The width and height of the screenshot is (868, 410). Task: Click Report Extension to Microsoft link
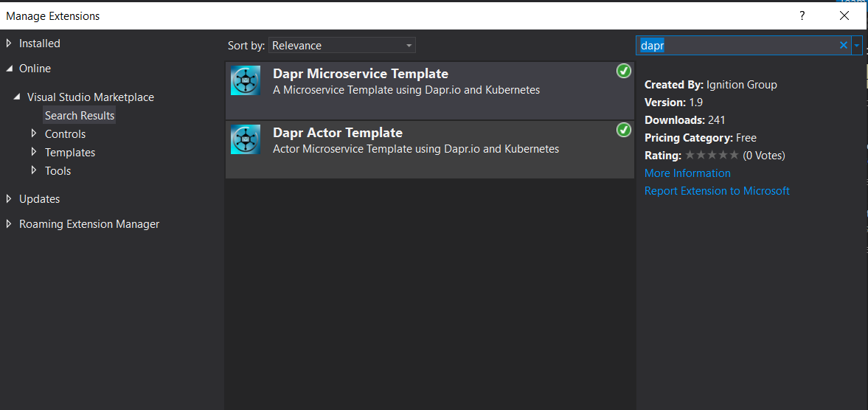click(x=717, y=191)
